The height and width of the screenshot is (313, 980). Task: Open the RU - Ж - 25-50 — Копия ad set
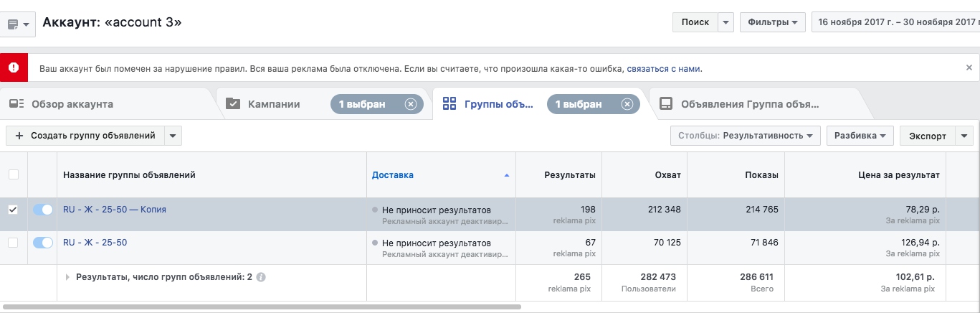115,210
